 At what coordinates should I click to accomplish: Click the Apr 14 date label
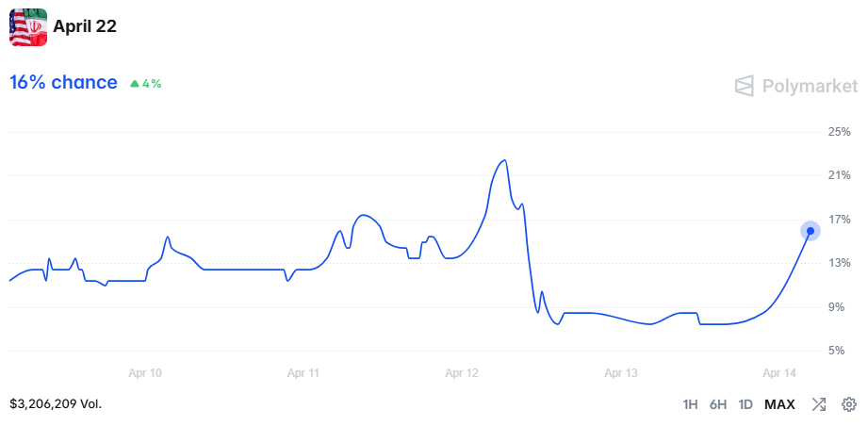[780, 373]
